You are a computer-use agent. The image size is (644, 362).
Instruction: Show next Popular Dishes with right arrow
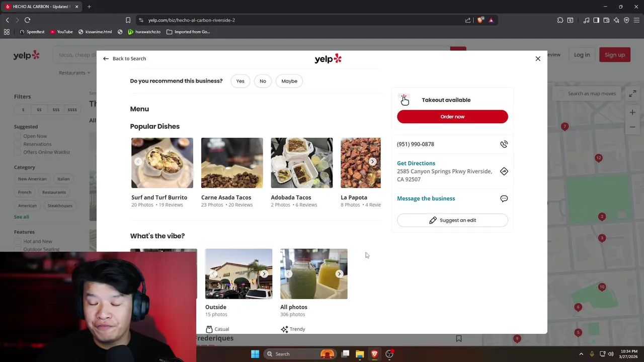point(372,162)
